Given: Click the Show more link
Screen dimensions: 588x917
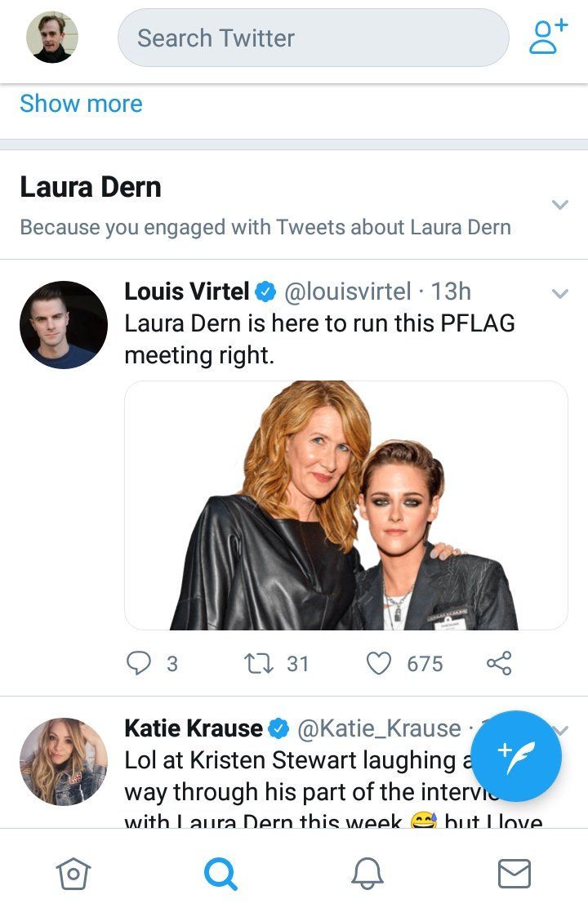Looking at the screenshot, I should 81,104.
